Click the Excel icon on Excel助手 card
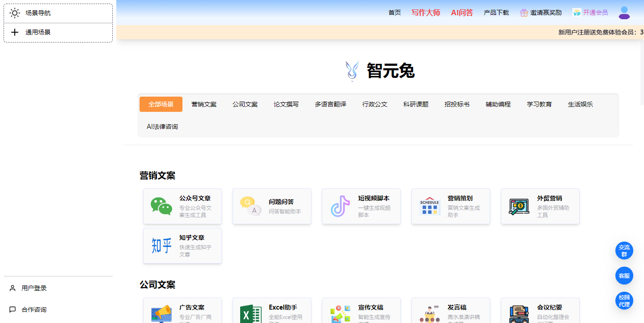 point(251,314)
